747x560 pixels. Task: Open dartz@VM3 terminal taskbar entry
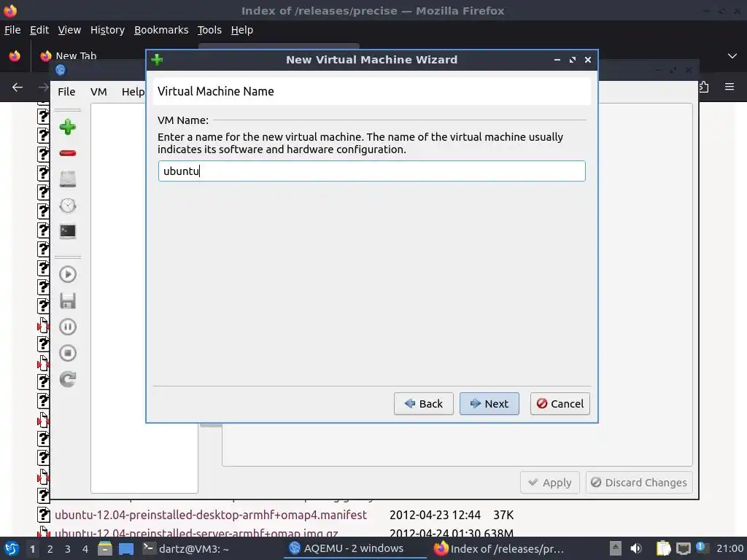(x=187, y=549)
